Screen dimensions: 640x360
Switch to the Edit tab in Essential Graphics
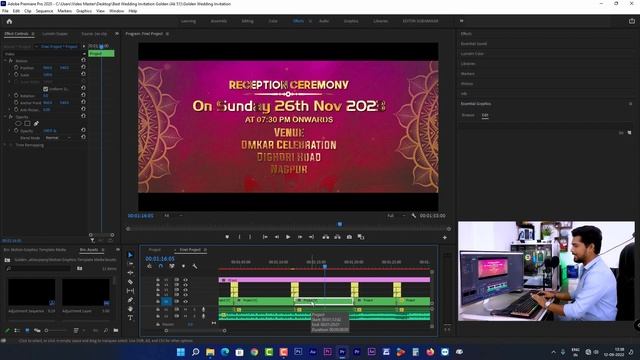(x=485, y=116)
